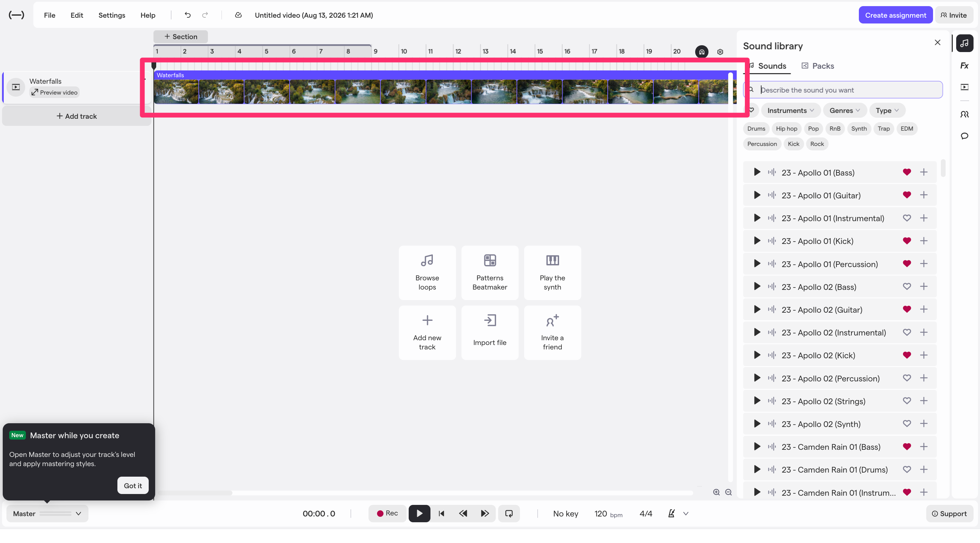The width and height of the screenshot is (980, 543).
Task: Start recording with the Rec button
Action: (x=387, y=513)
